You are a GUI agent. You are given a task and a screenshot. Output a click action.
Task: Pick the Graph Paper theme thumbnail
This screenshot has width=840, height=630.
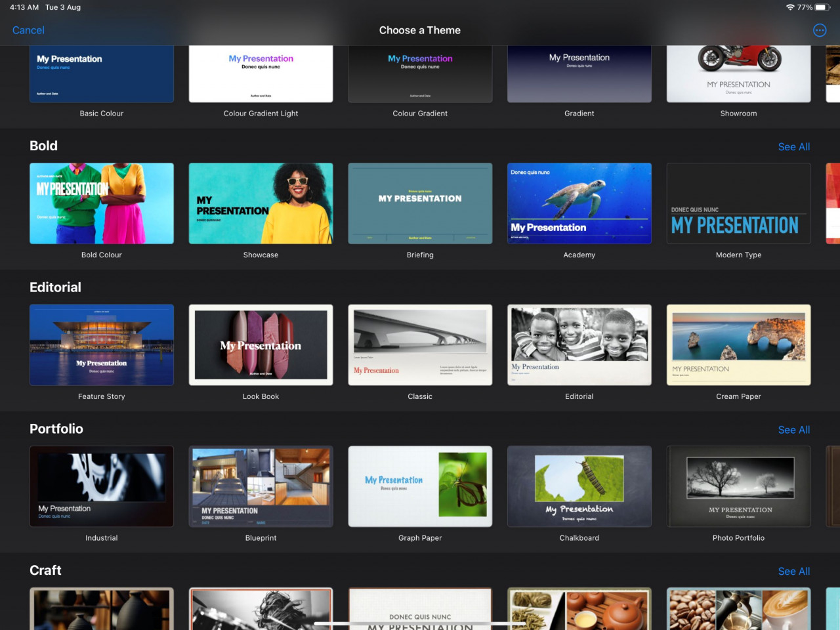[420, 486]
